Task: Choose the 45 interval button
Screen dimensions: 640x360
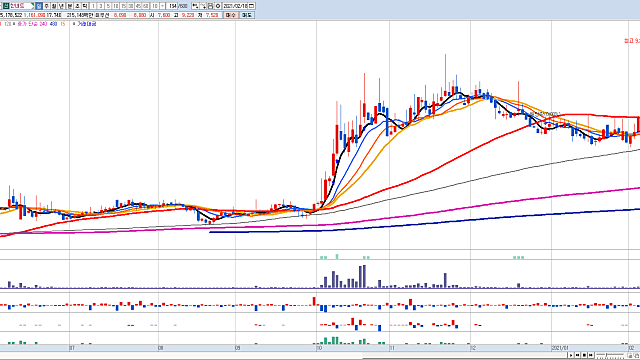Action: (138, 6)
